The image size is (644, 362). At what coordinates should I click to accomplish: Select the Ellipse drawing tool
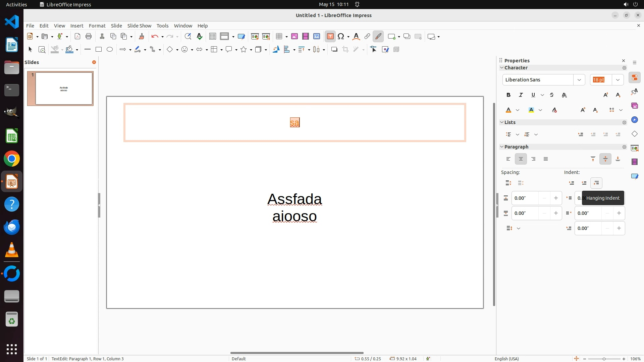pos(110,50)
